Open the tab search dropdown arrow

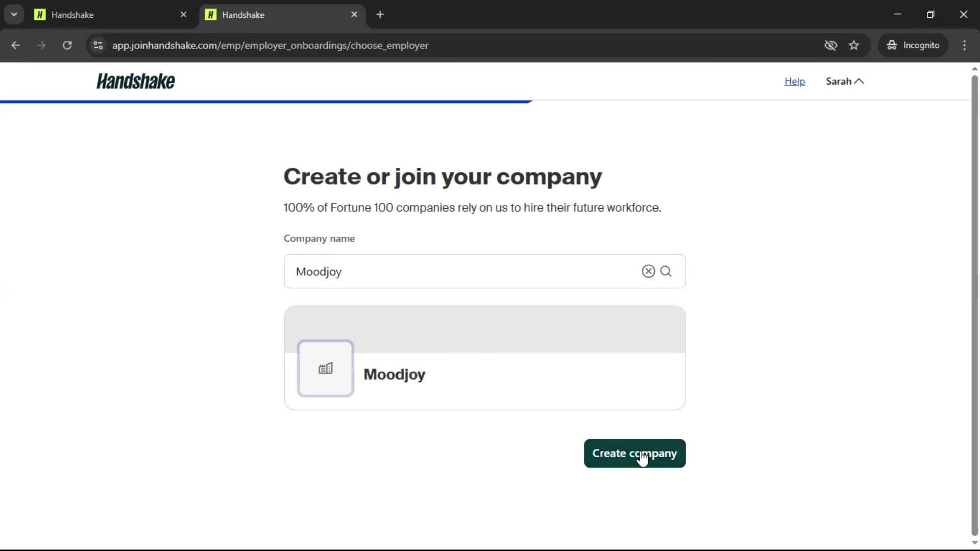[14, 15]
